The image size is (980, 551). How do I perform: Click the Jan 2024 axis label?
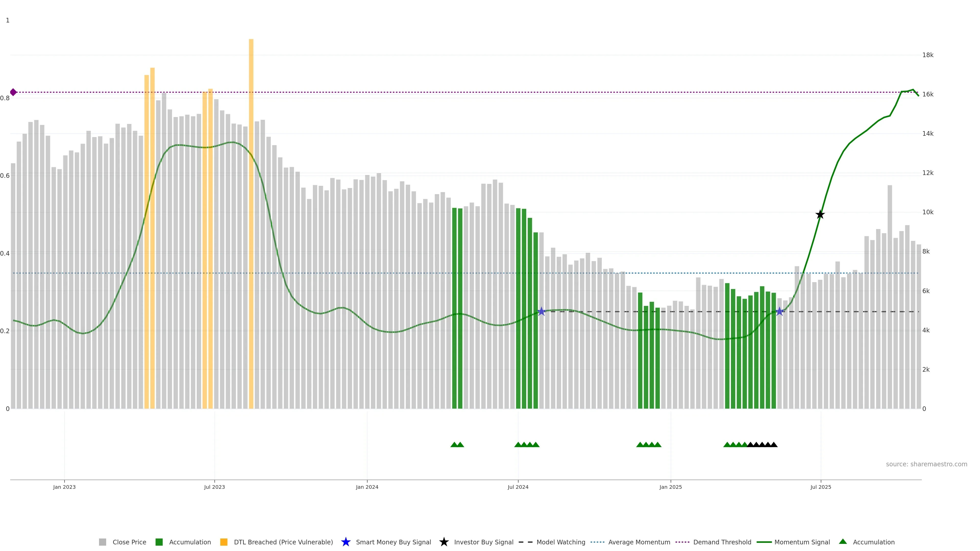(x=367, y=487)
